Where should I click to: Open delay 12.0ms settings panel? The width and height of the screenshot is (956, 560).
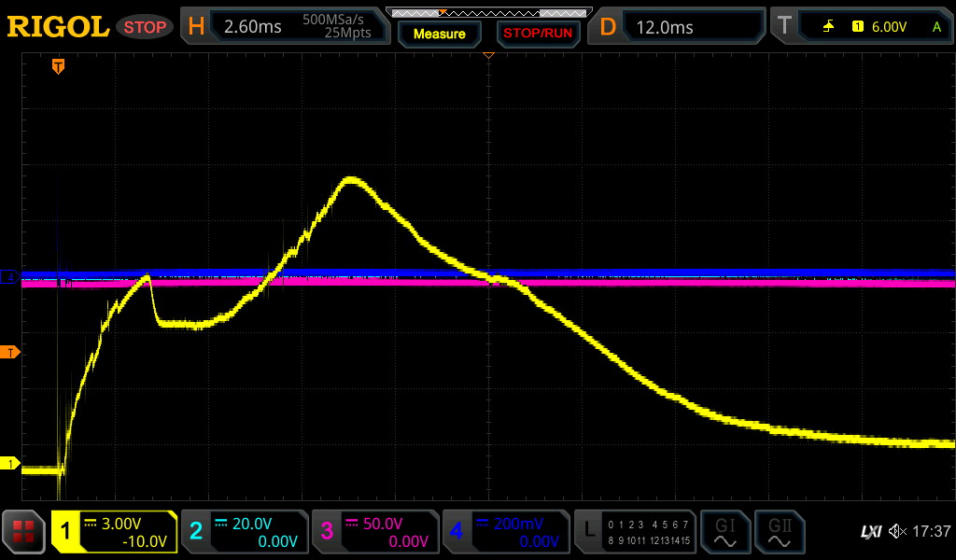coord(680,27)
